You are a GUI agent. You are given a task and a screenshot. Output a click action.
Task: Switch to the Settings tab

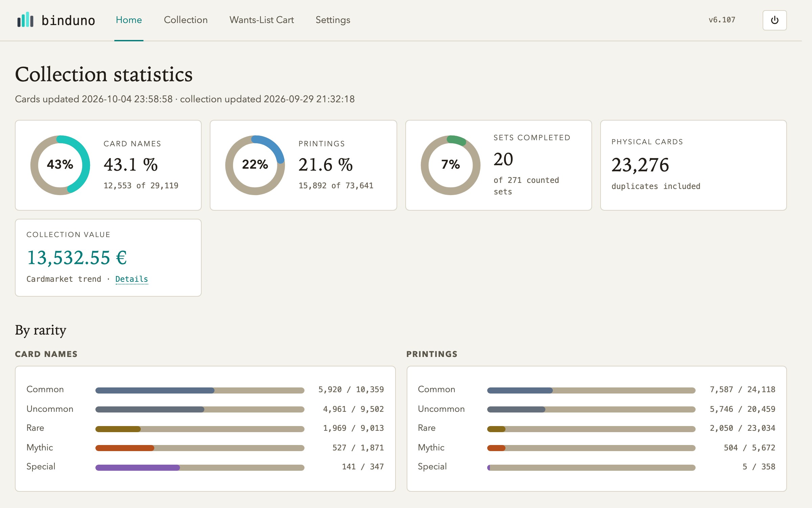click(x=333, y=20)
